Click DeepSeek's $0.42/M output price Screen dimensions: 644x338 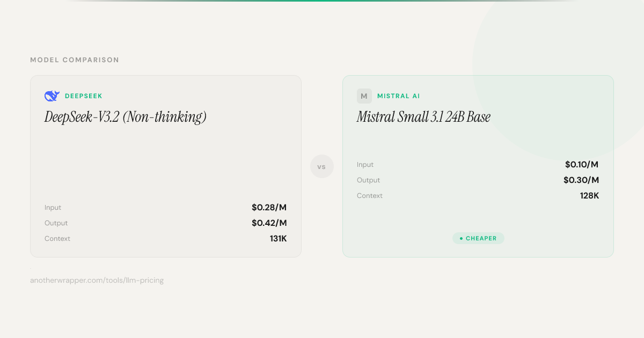tap(269, 223)
